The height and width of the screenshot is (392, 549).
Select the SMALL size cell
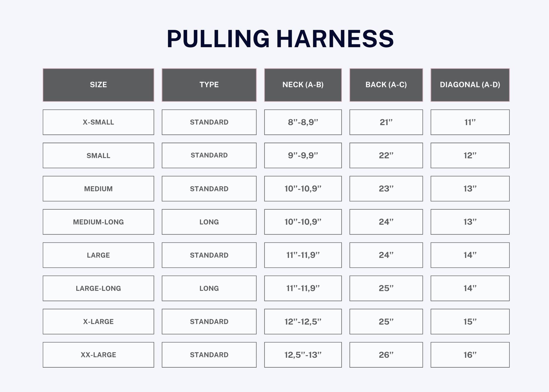coord(98,155)
